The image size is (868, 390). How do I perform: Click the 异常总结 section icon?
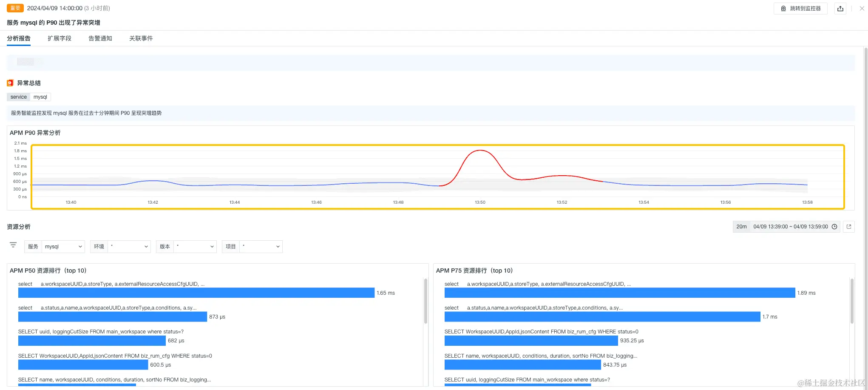(x=10, y=83)
